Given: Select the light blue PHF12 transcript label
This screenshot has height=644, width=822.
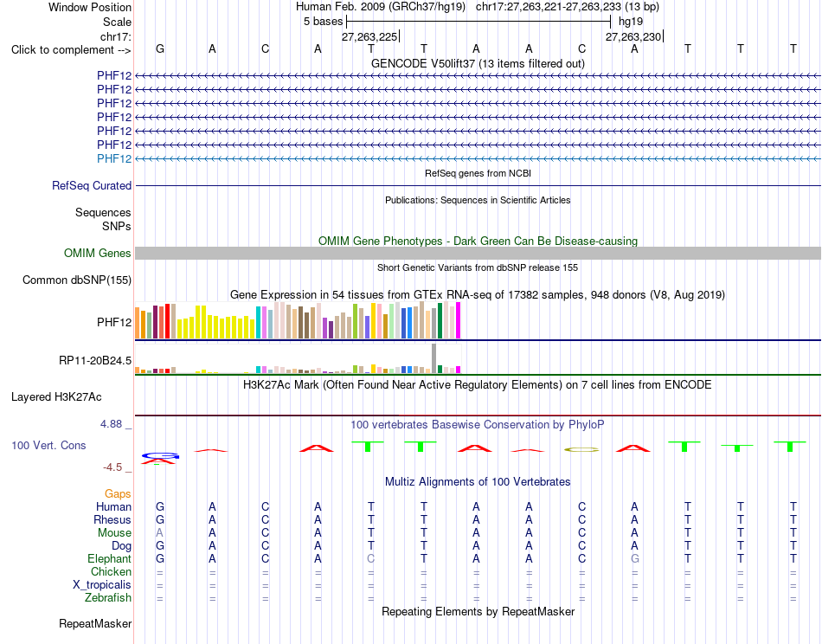Looking at the screenshot, I should click(114, 158).
